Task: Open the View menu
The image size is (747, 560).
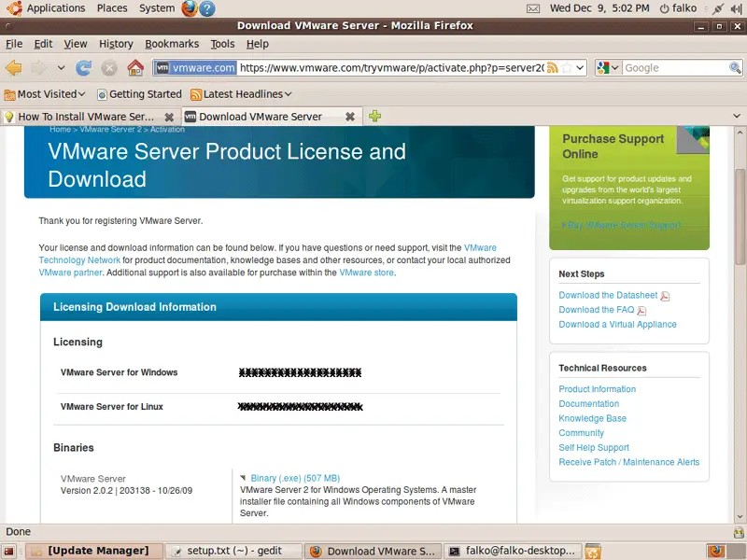Action: 76,44
